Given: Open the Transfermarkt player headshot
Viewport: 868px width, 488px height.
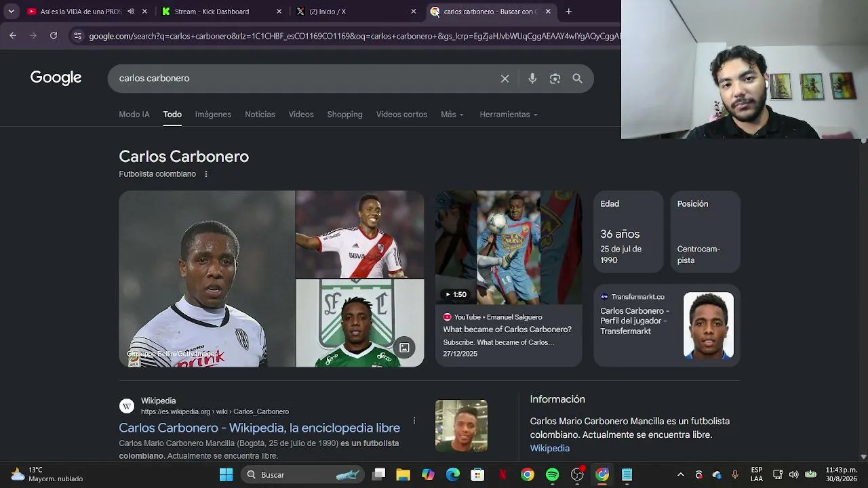Looking at the screenshot, I should click(709, 325).
